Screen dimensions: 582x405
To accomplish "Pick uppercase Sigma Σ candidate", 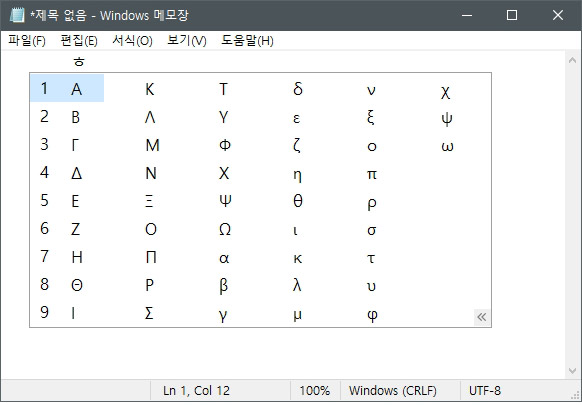I will pos(149,313).
